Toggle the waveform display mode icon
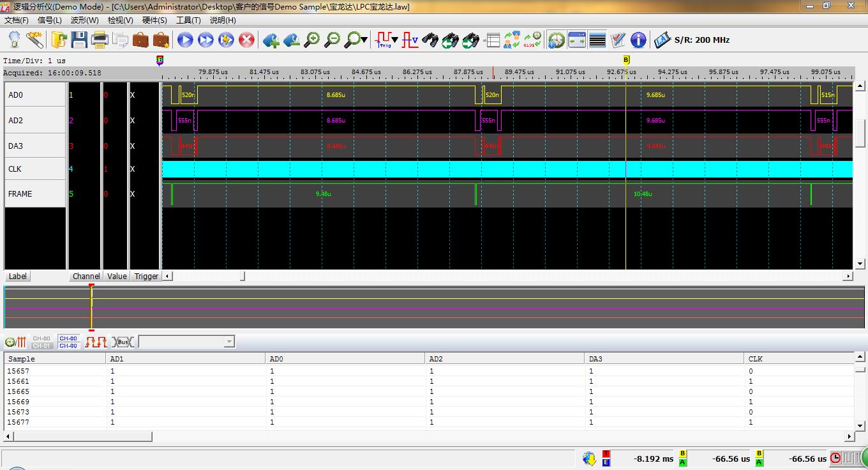Viewport: 868px width, 470px height. click(96, 342)
